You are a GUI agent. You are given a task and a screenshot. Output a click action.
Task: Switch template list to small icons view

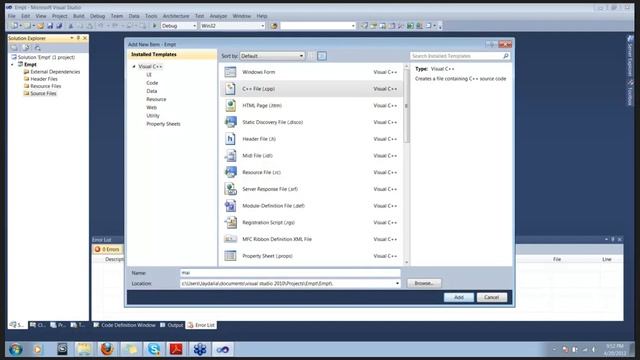312,56
